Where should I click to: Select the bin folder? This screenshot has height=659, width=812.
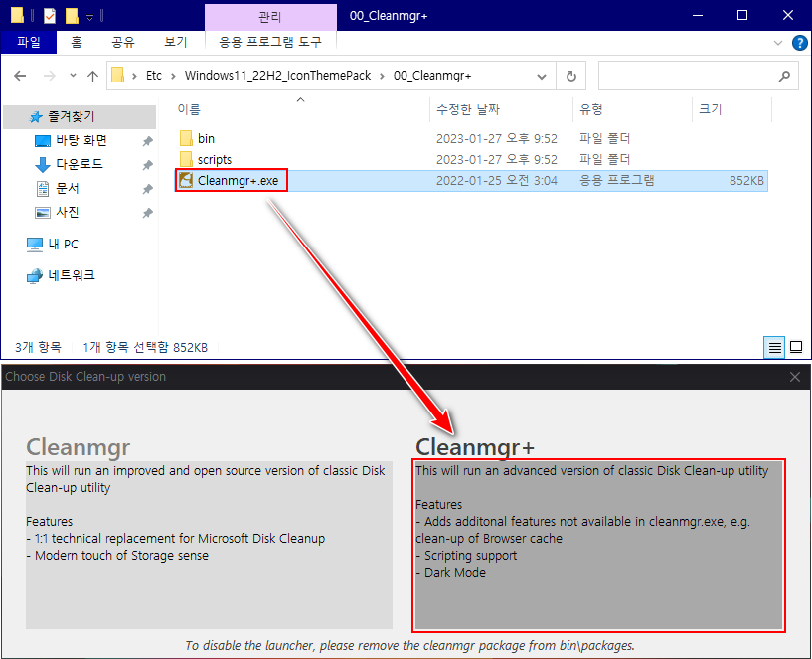[x=206, y=139]
